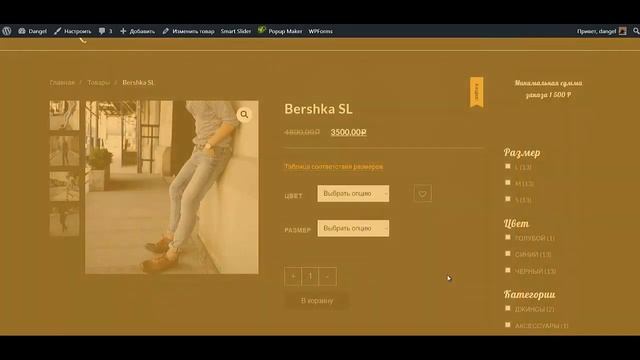Screen dimensions: 640x360
Task: Open admin bar search magnifier
Action: pos(636,31)
